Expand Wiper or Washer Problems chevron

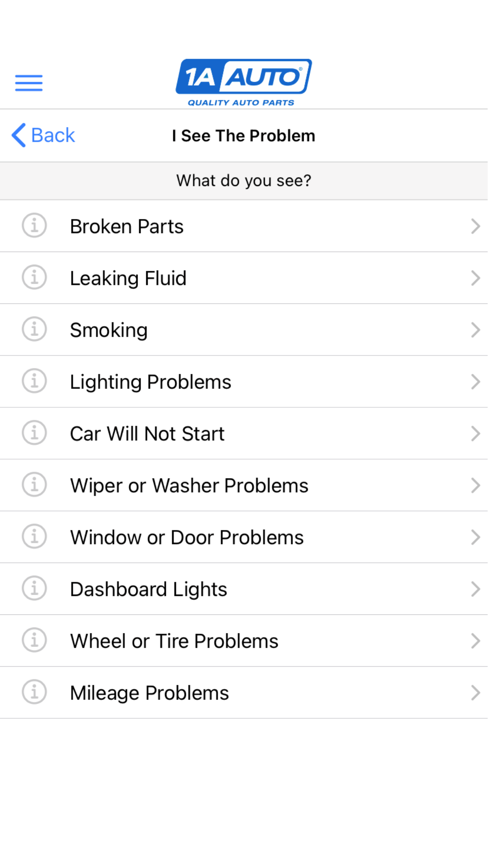point(475,485)
